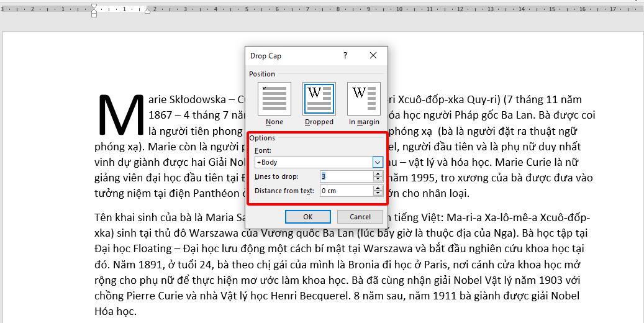This screenshot has width=644, height=323.
Task: Click the word "Bronia" in second paragraph
Action: [363, 264]
